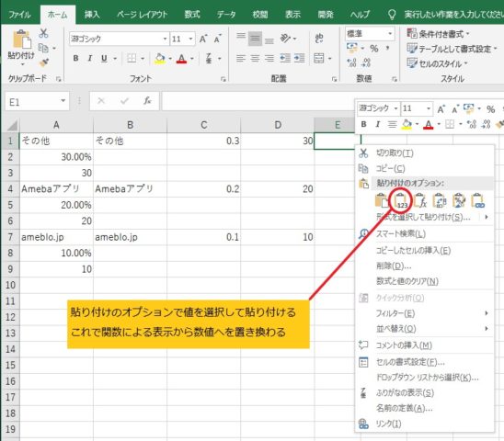
Task: Click the Borders icon in ribbon
Action: pos(132,58)
